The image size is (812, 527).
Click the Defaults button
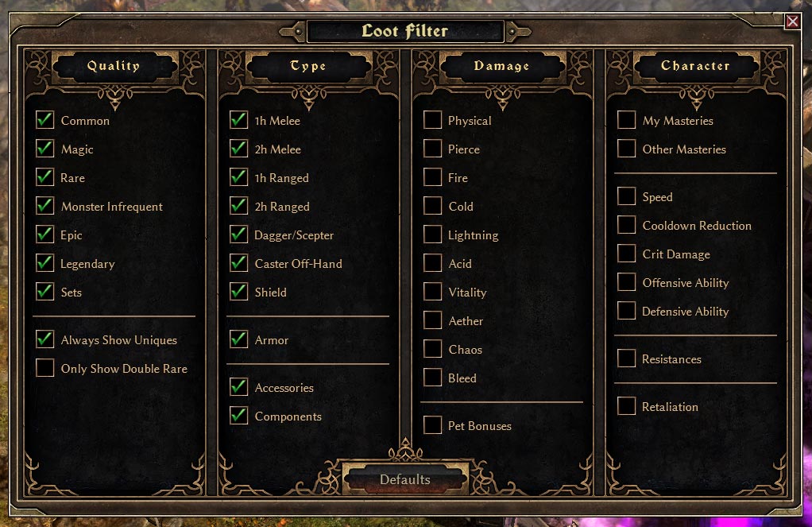click(x=405, y=479)
